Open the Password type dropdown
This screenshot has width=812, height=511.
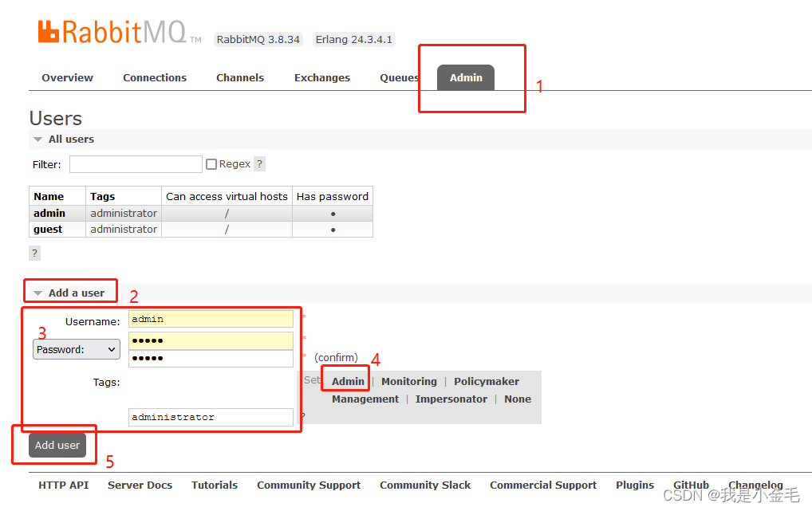pyautogui.click(x=76, y=349)
